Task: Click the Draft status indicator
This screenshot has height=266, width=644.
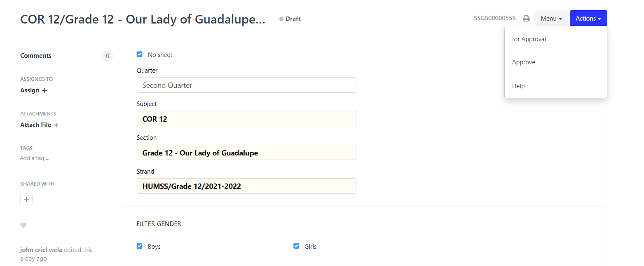Action: 290,19
